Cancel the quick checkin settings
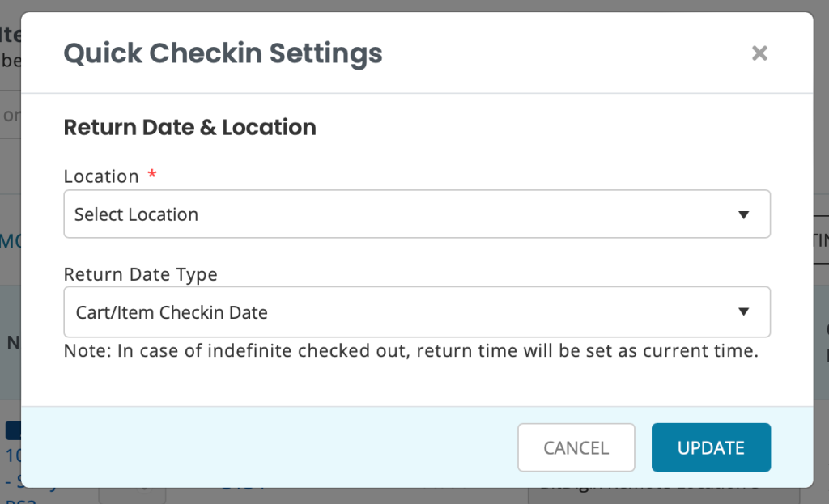829x504 pixels. (576, 447)
